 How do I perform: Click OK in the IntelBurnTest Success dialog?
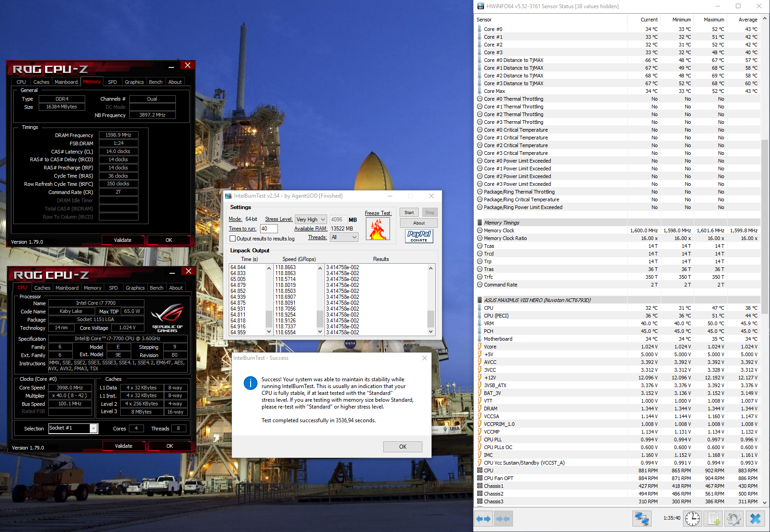pyautogui.click(x=403, y=447)
